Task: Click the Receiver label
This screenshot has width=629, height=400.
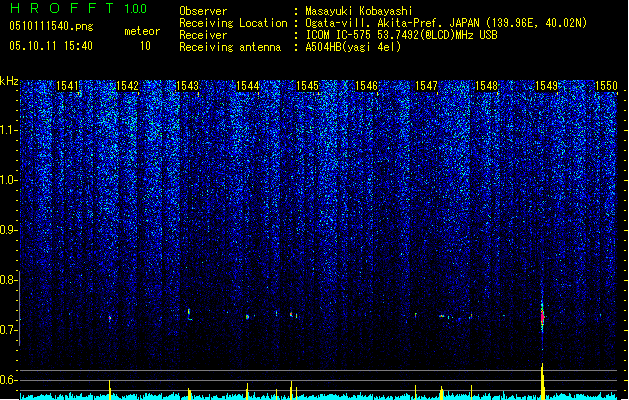Action: pos(203,35)
